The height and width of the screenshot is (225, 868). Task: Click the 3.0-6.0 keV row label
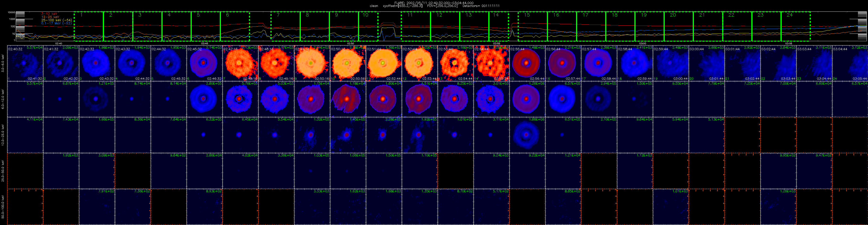click(3, 63)
